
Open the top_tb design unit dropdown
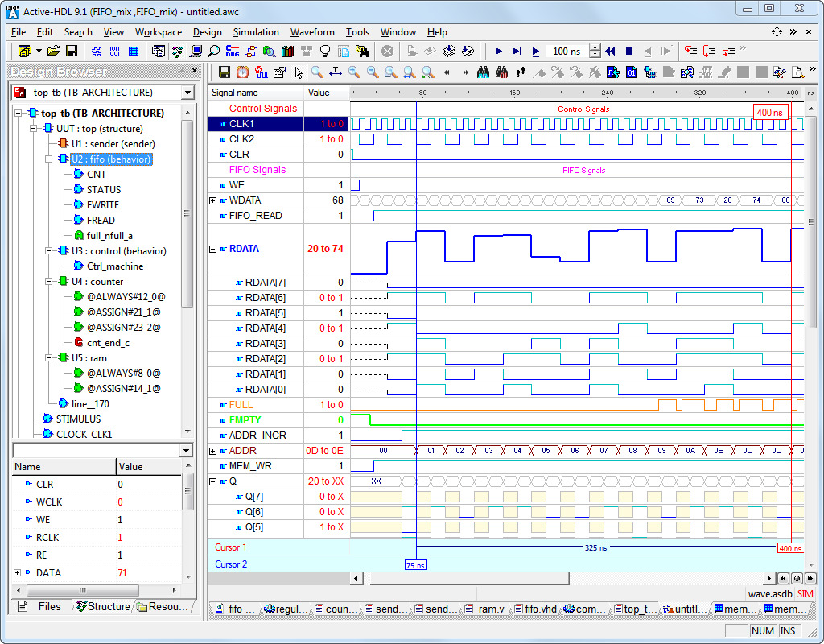click(187, 93)
